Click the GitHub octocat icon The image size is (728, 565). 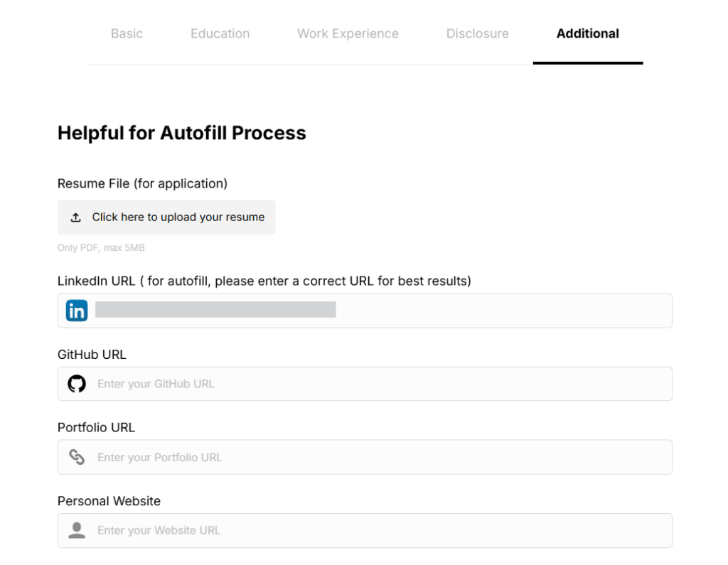pyautogui.click(x=77, y=384)
